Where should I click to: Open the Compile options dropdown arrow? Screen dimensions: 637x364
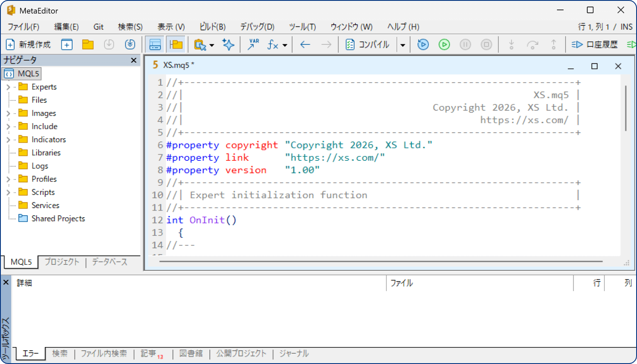(x=403, y=45)
